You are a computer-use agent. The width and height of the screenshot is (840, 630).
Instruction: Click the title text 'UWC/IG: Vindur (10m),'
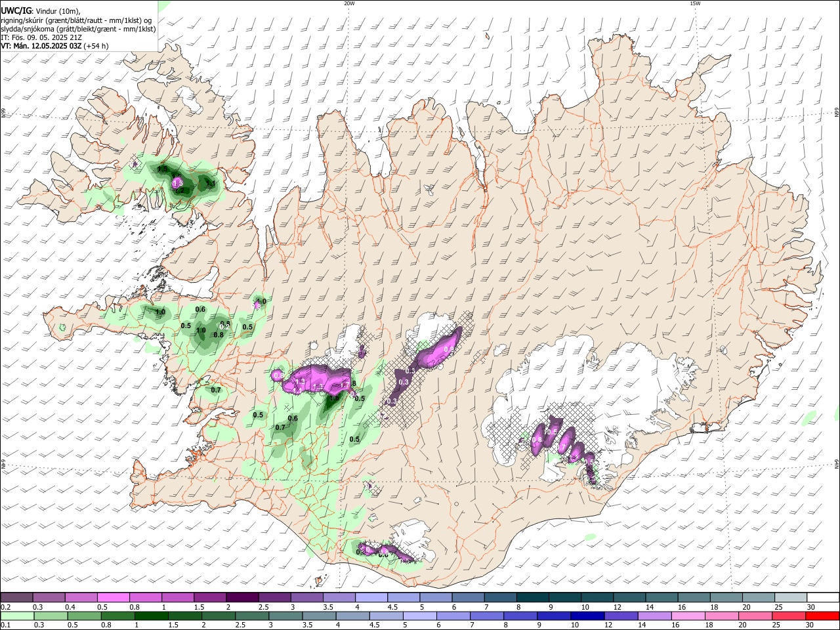41,11
